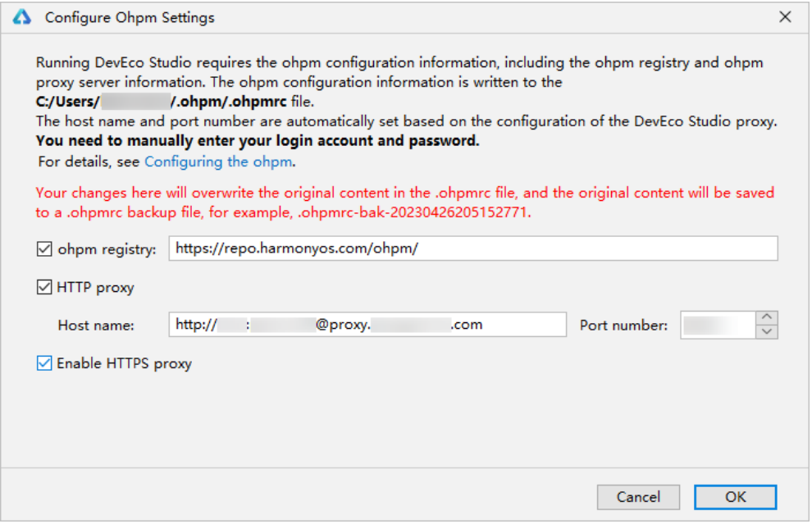Click the Host name label
The width and height of the screenshot is (812, 524).
[96, 326]
